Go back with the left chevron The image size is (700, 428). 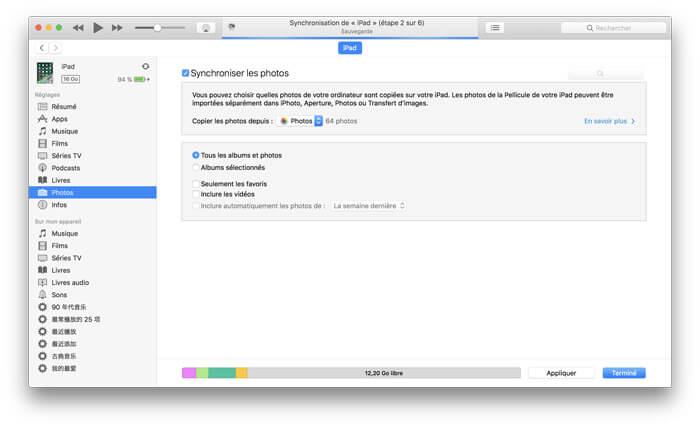pos(42,48)
